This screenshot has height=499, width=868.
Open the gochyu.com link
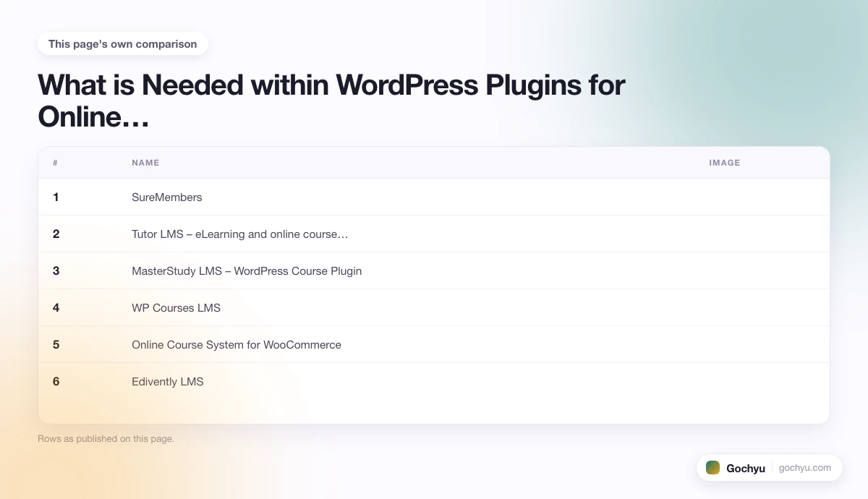tap(805, 468)
